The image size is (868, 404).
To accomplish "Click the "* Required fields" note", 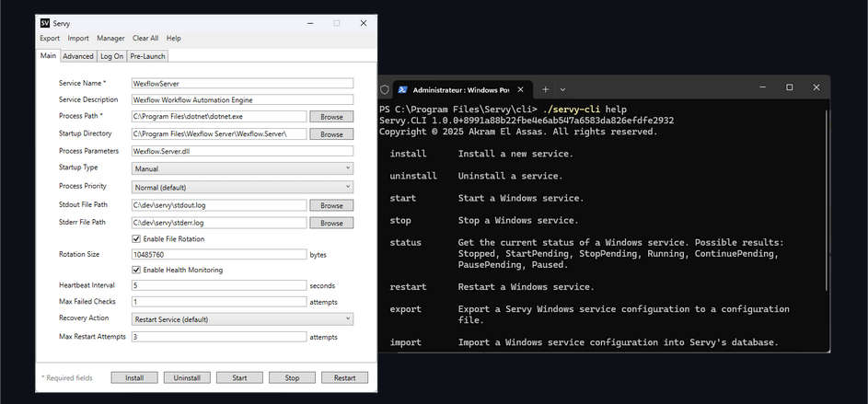I will coord(67,378).
